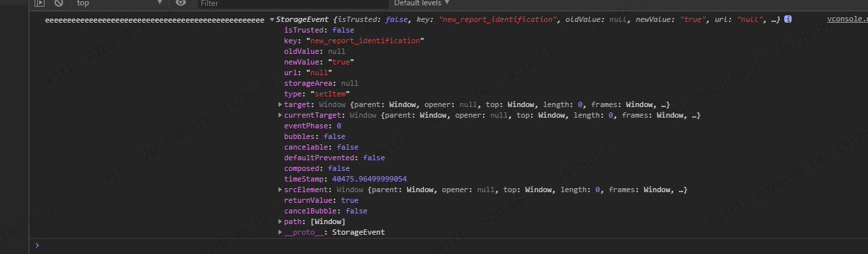Open live expression eye icon
The height and width of the screenshot is (254, 868).
coord(181,3)
